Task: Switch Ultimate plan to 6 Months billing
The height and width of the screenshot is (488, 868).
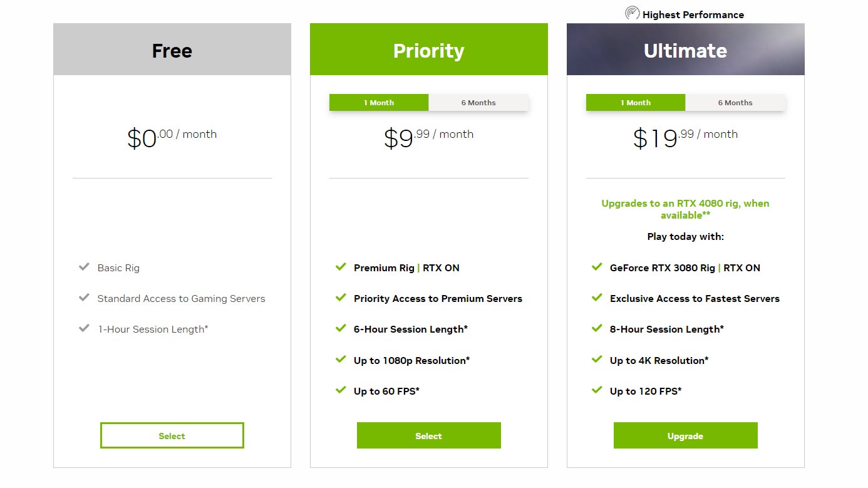Action: pos(735,103)
